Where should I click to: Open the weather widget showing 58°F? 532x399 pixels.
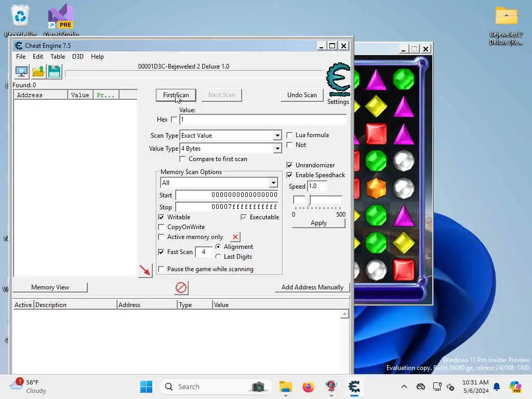coord(28,387)
